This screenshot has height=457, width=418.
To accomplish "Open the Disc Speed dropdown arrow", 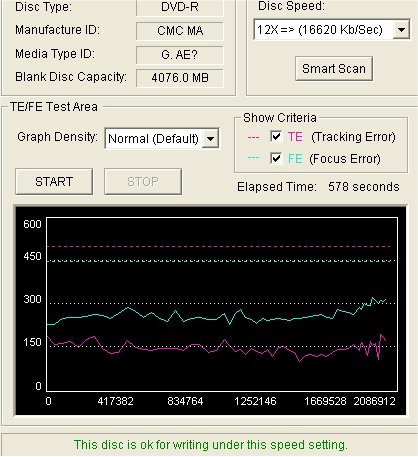I will tap(401, 30).
